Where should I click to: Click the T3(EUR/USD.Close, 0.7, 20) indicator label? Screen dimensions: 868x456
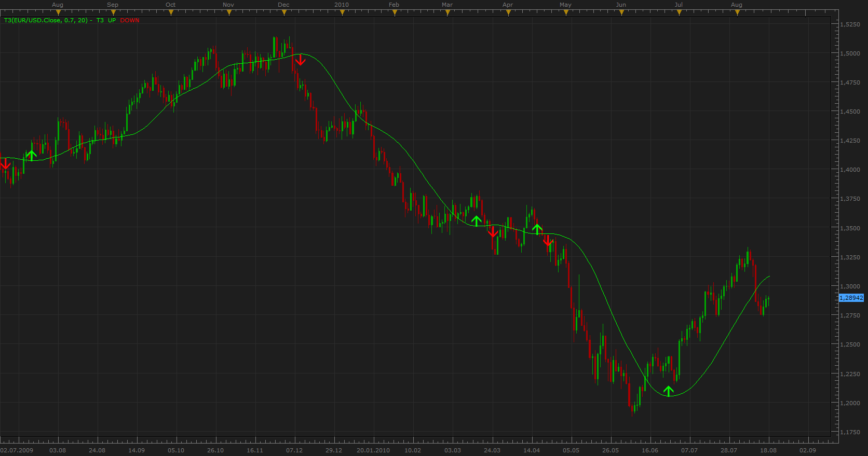pos(46,20)
